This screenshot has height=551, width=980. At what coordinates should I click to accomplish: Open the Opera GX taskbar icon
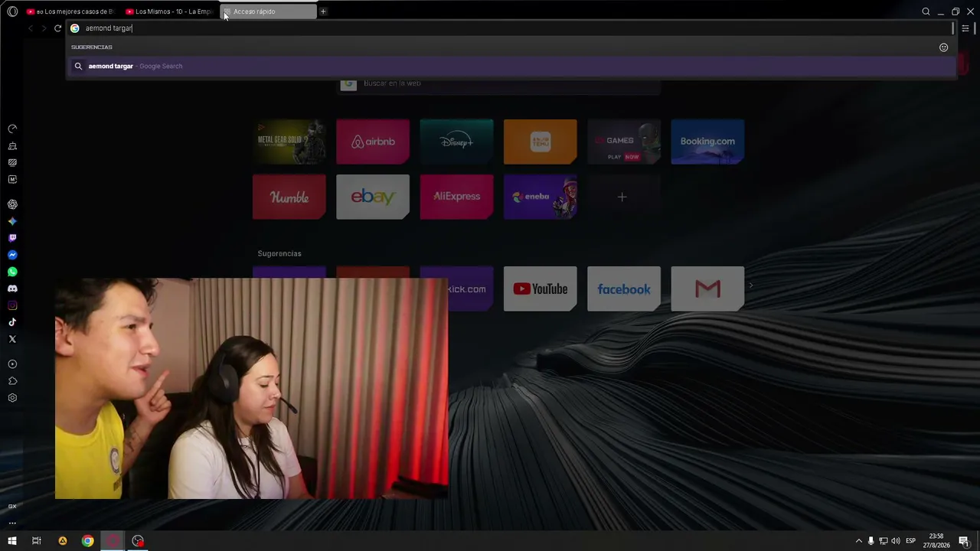point(113,541)
